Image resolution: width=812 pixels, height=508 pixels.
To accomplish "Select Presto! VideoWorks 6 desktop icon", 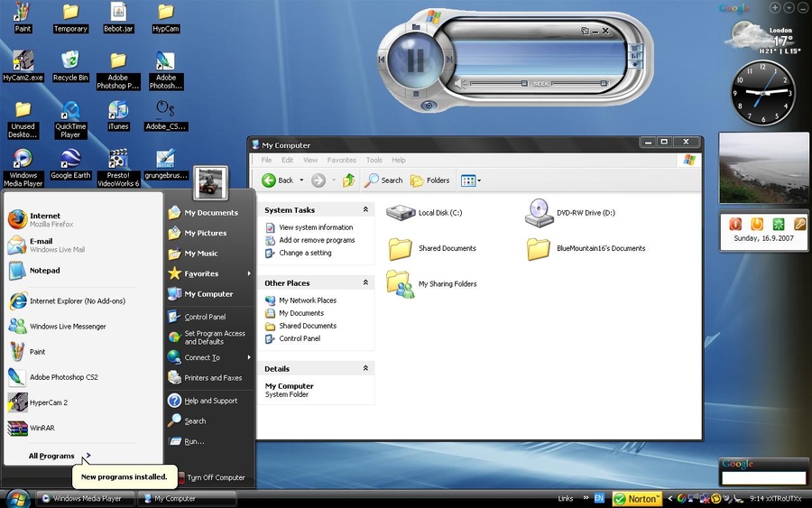I will tap(118, 168).
